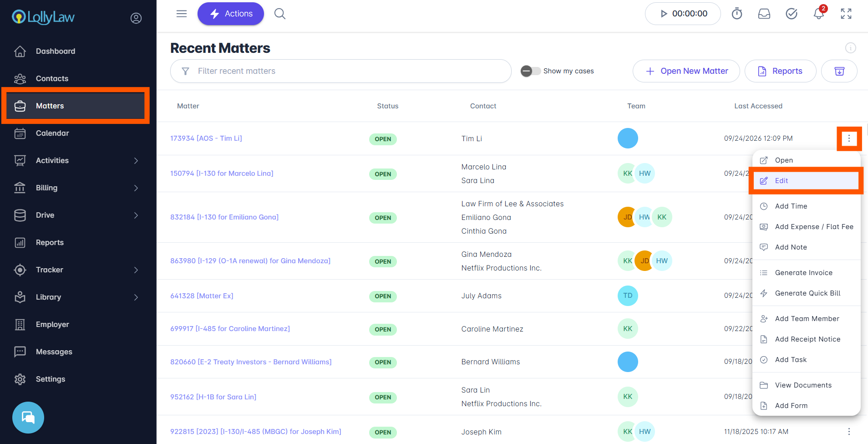Viewport: 868px width, 444px height.
Task: Open the user profile icon in sidebar
Action: pos(136,18)
